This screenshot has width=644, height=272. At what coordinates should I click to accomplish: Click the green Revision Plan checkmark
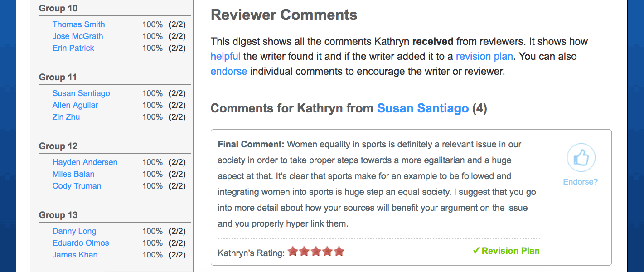(506, 251)
